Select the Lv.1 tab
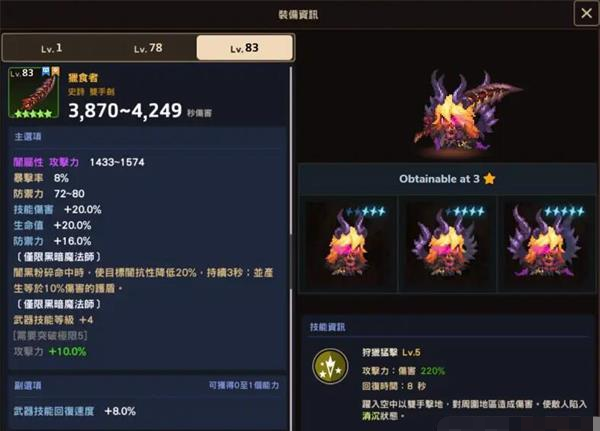 tap(51, 48)
